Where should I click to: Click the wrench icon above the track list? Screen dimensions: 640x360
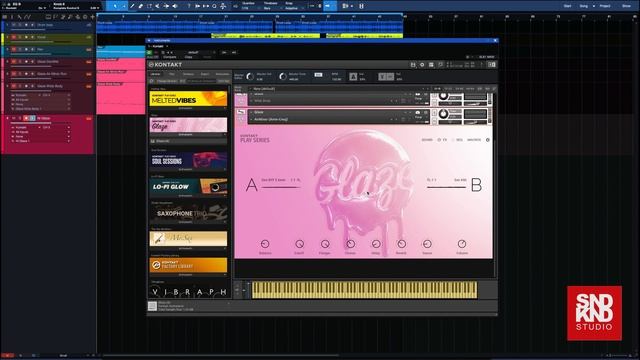pyautogui.click(x=19, y=17)
